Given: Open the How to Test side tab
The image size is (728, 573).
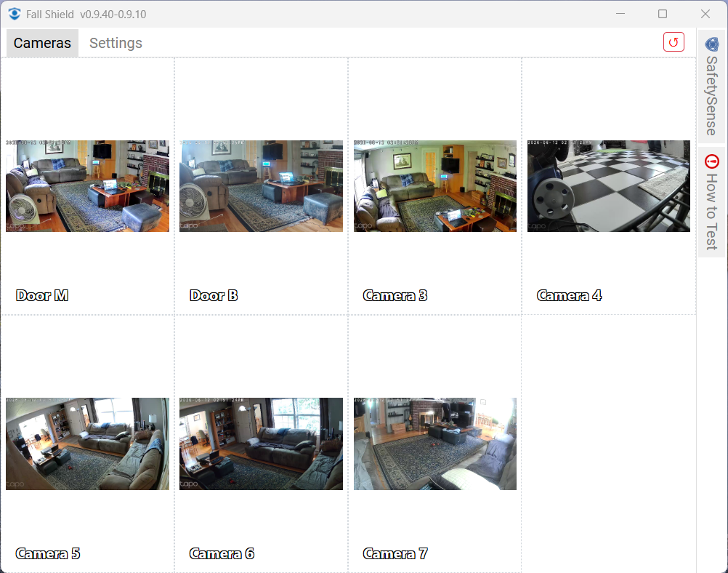Looking at the screenshot, I should click(x=711, y=201).
